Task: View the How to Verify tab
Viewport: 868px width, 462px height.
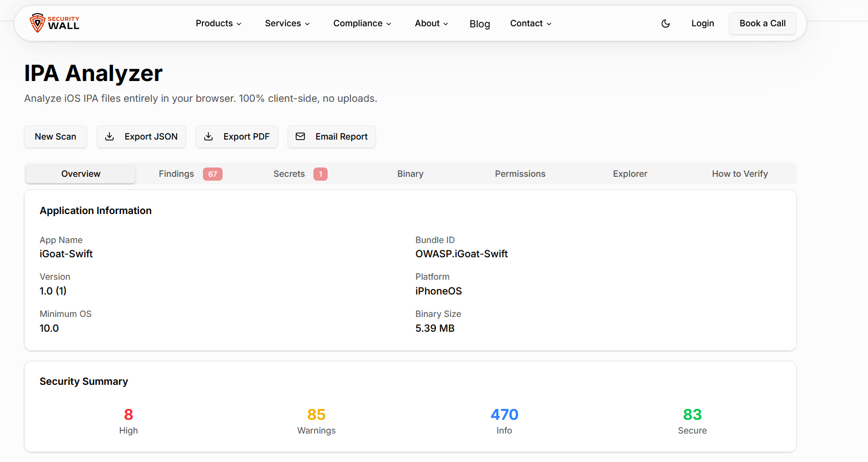Action: coord(739,174)
